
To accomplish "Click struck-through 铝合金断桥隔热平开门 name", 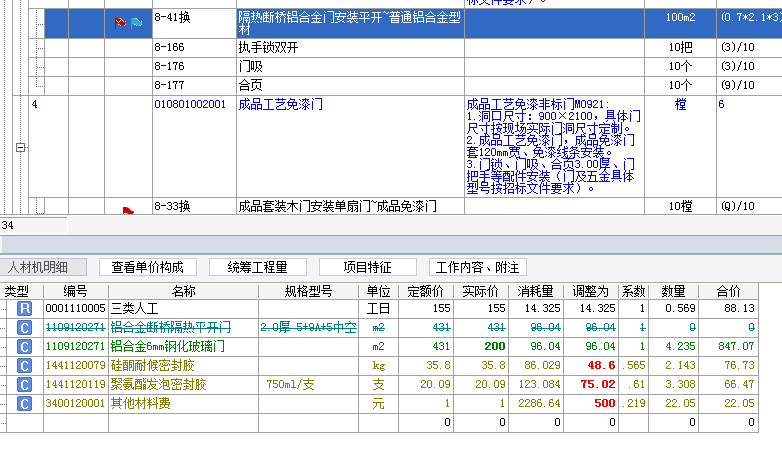I will pos(171,328).
